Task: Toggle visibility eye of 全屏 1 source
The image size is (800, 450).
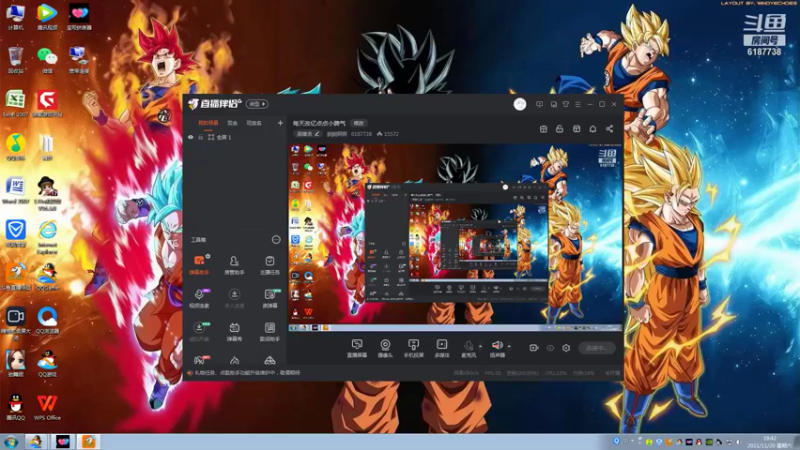Action: 191,137
